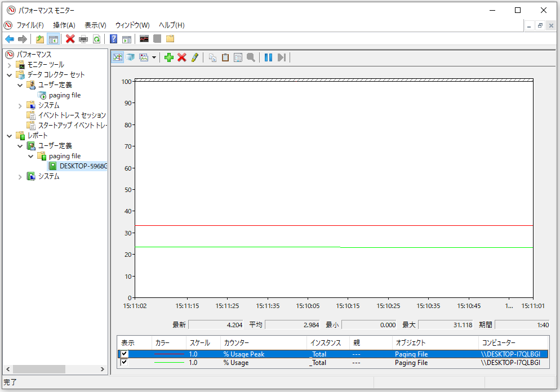Open the 操作(A) menu
This screenshot has width=560, height=392.
[64, 25]
